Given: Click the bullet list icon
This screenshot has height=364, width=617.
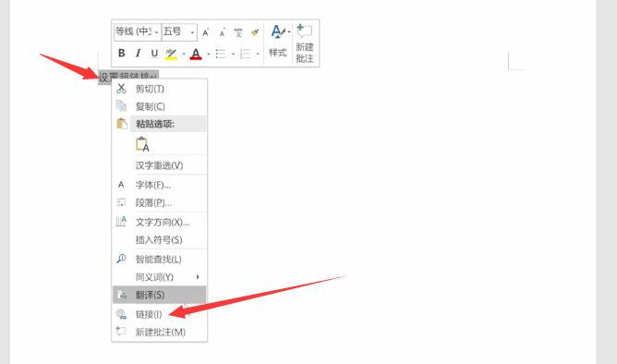Looking at the screenshot, I should (x=221, y=54).
